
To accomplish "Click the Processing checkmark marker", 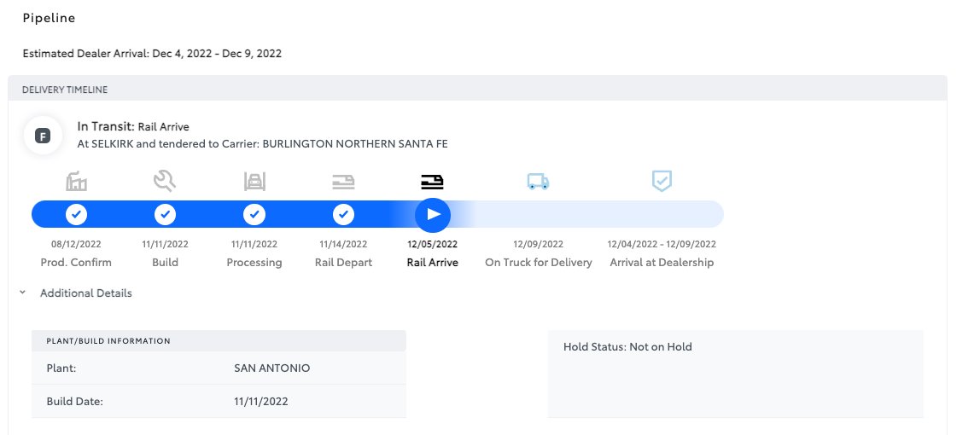I will click(254, 215).
